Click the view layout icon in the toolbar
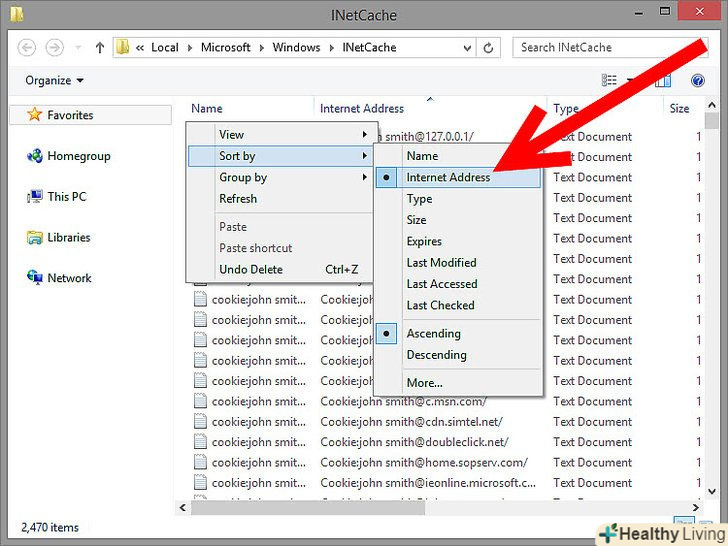 [609, 80]
